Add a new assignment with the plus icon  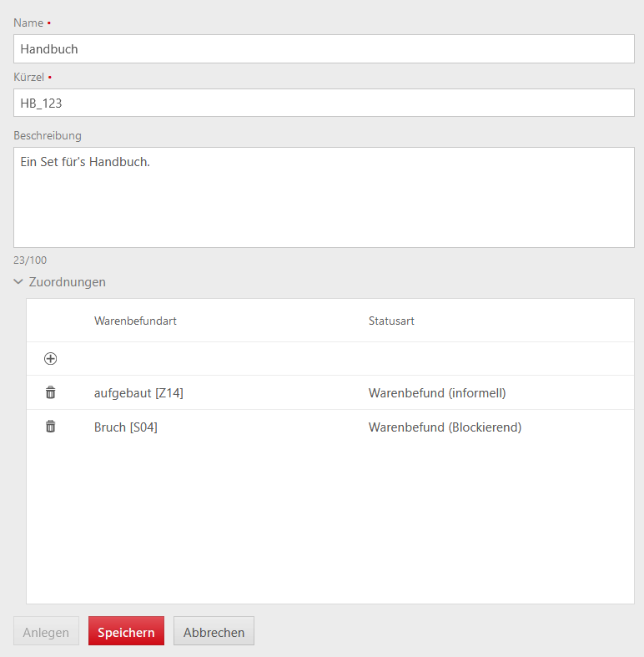coord(50,359)
